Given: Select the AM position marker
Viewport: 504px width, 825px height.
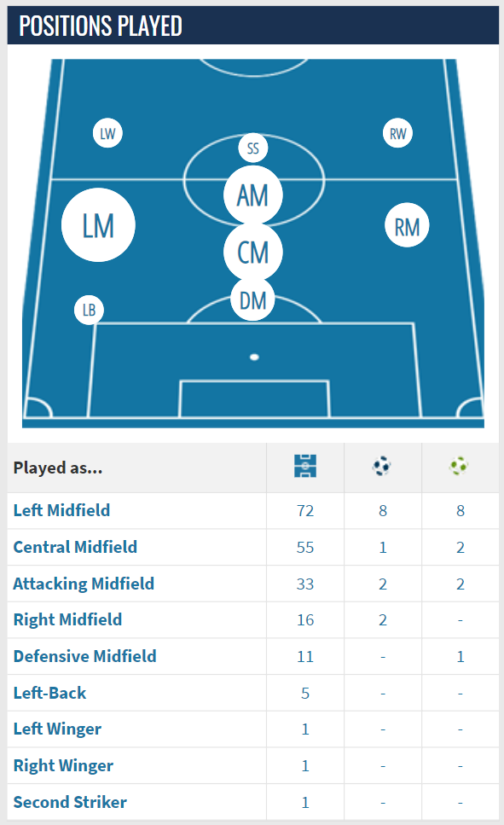Looking at the screenshot, I should pyautogui.click(x=253, y=195).
